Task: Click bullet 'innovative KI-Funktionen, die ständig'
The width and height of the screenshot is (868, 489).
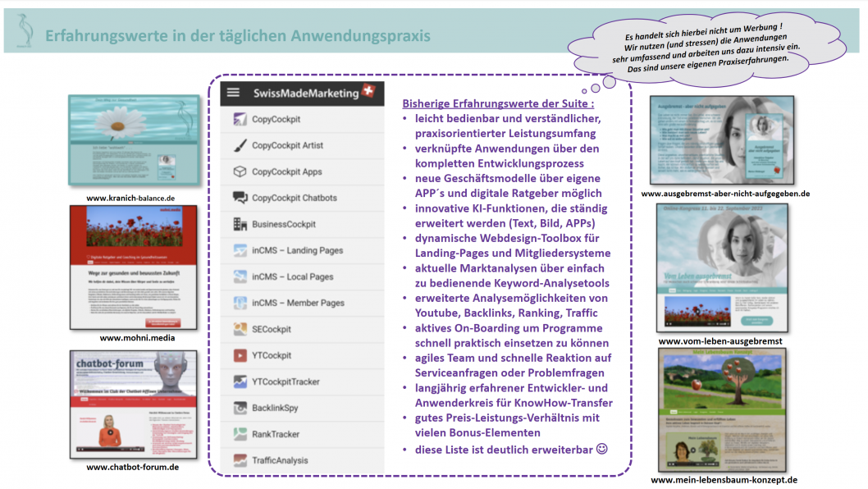Action: pos(511,208)
